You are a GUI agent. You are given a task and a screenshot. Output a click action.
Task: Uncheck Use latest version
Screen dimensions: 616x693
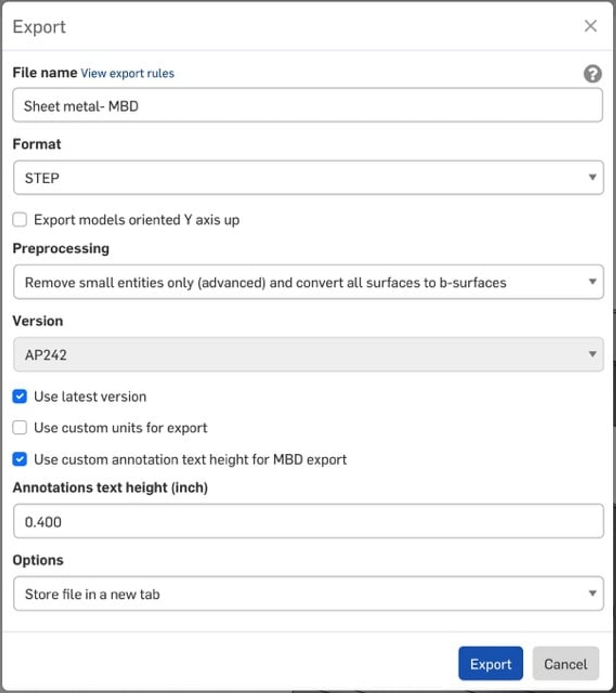(x=20, y=396)
